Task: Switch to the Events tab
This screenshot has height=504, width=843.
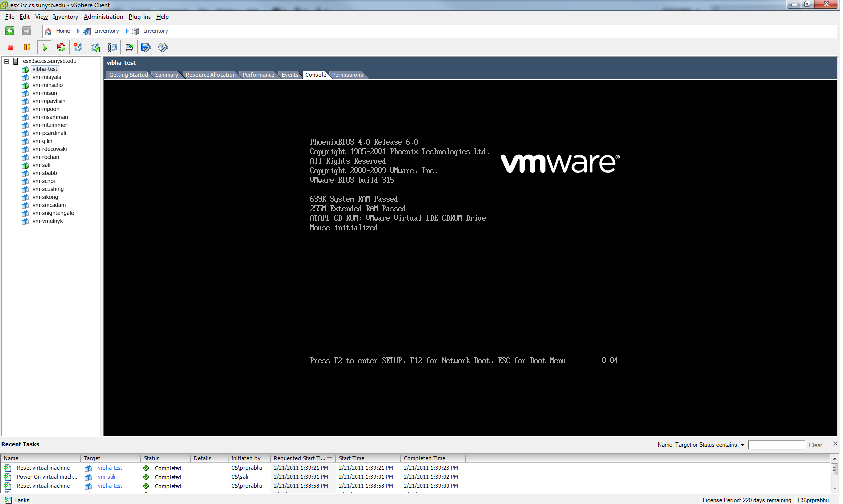Action: coord(289,75)
